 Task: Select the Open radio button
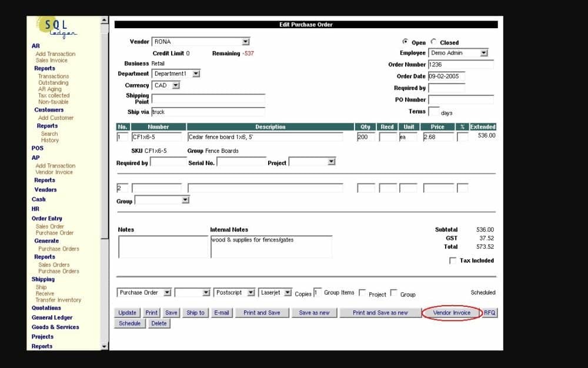(x=405, y=42)
